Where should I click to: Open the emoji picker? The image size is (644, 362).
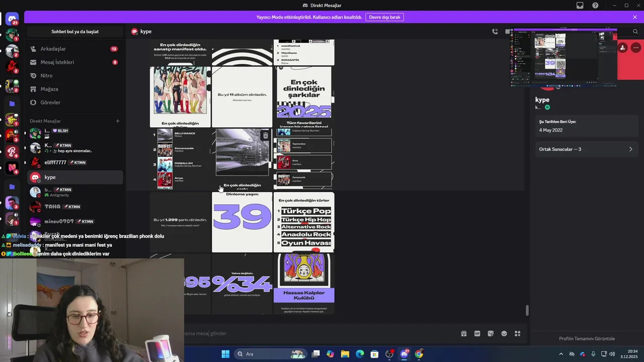(x=504, y=333)
